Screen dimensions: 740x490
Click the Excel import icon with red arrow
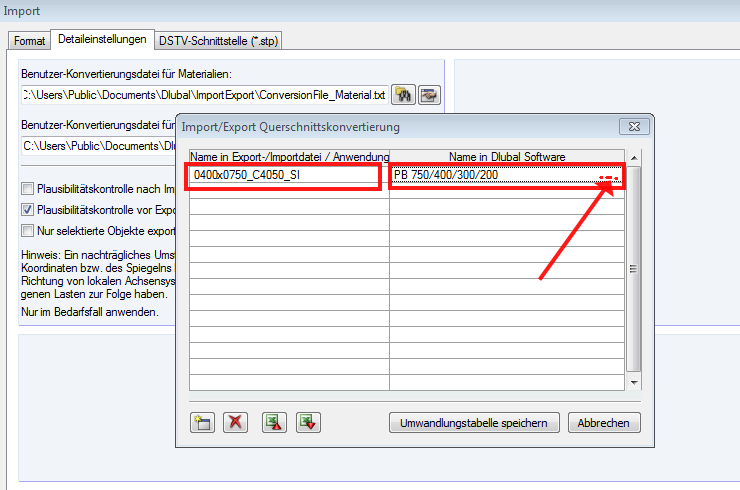click(273, 422)
